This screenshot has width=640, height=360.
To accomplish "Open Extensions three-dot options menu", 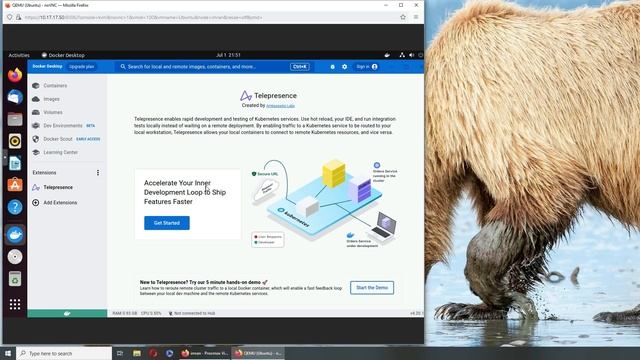I will coord(98,173).
